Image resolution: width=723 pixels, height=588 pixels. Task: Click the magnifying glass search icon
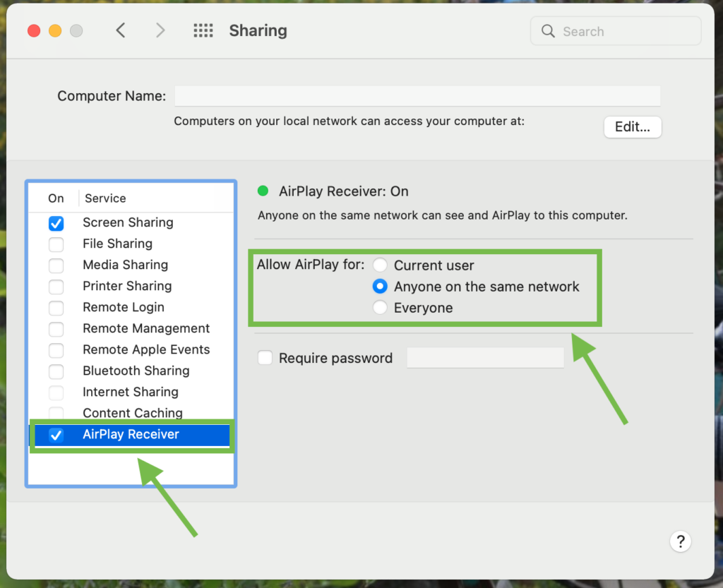coord(548,31)
